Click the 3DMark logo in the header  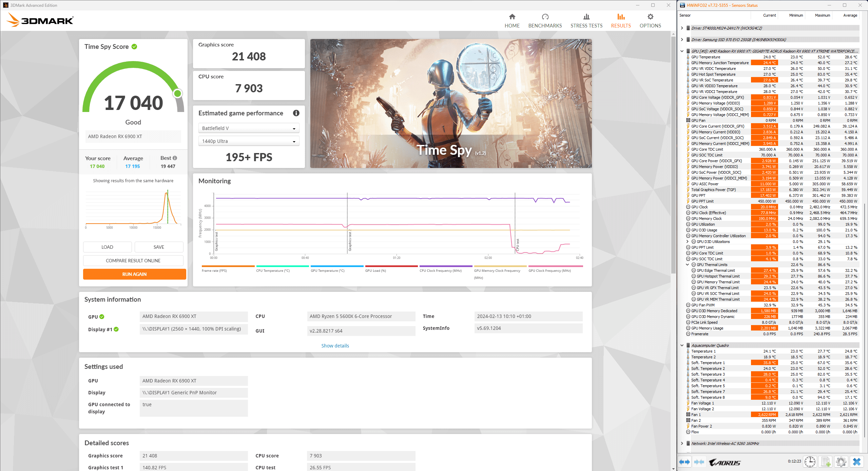40,20
